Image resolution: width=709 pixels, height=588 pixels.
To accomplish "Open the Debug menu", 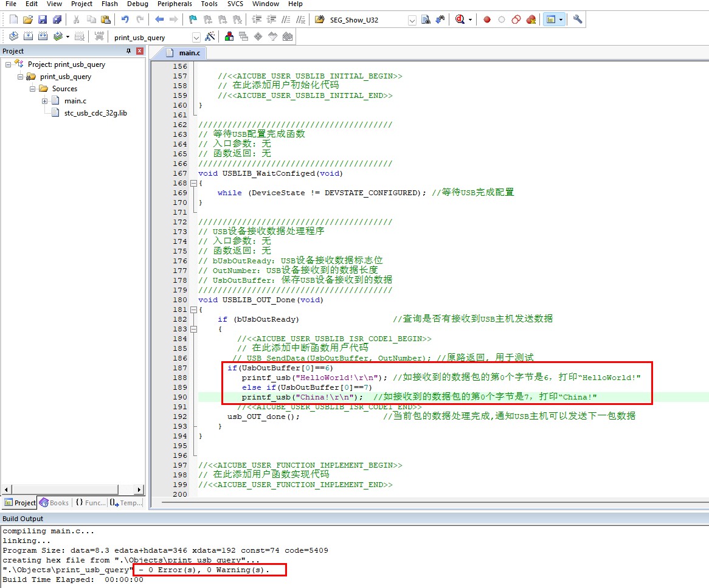I will point(137,4).
